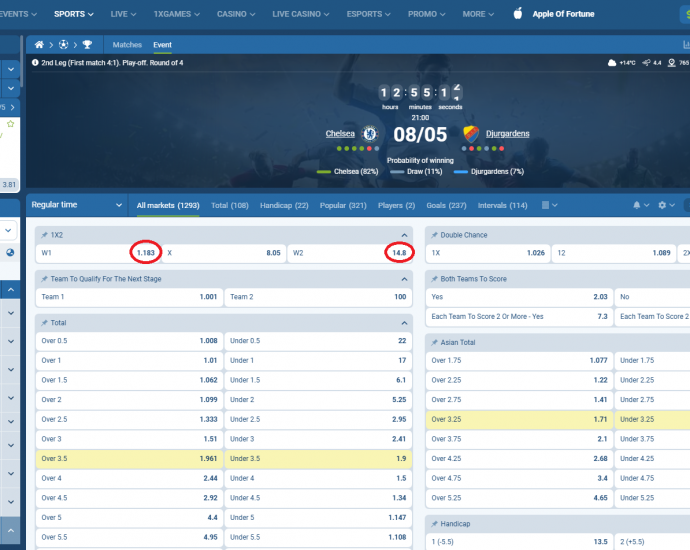The height and width of the screenshot is (550, 690).
Task: Pick Under 3.5 at 1.9
Action: [x=318, y=458]
